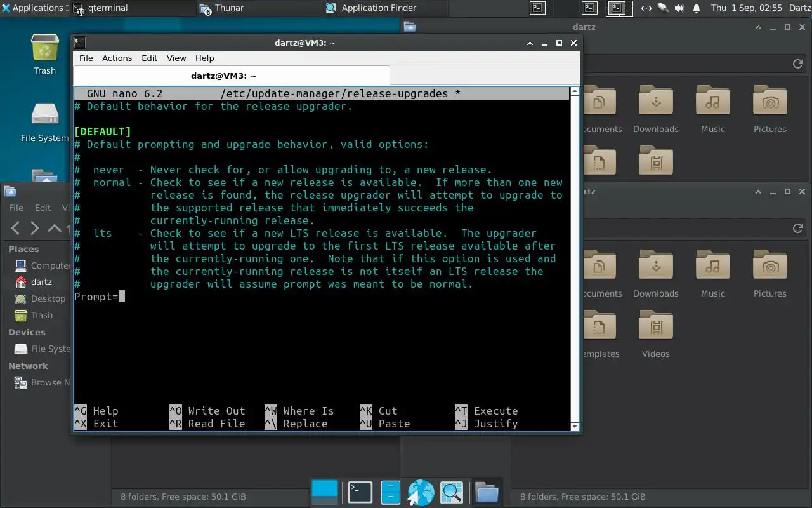Screen dimensions: 812x508
Task: Switch to qterminal taskbar button
Action: 133,8
